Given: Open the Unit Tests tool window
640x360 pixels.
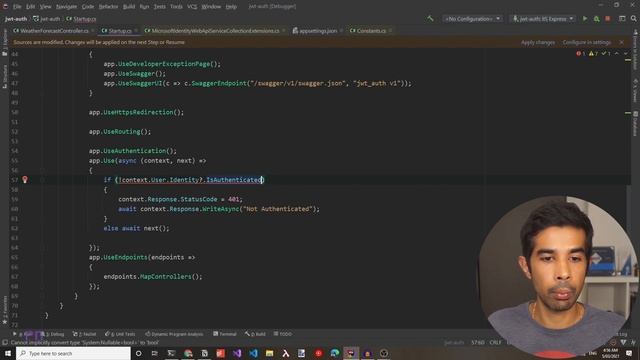Looking at the screenshot, I should (120, 334).
